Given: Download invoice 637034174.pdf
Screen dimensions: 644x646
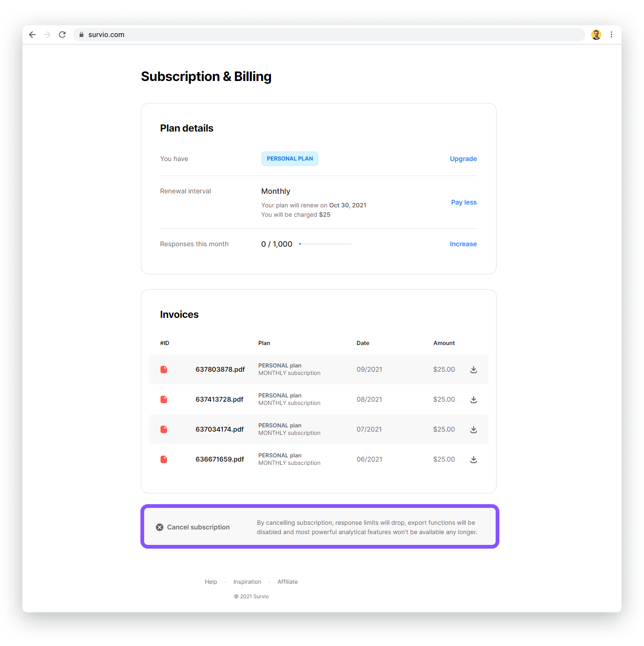Looking at the screenshot, I should pyautogui.click(x=474, y=429).
